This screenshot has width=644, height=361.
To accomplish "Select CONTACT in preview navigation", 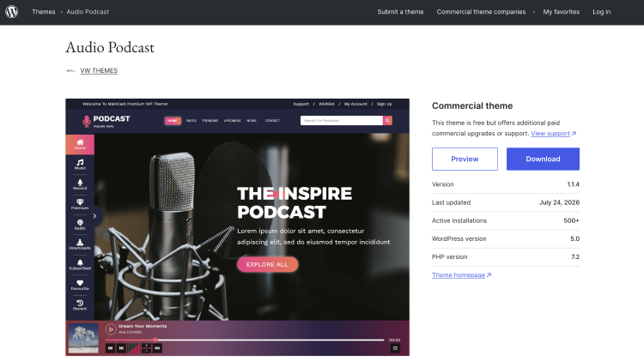I will pyautogui.click(x=272, y=121).
